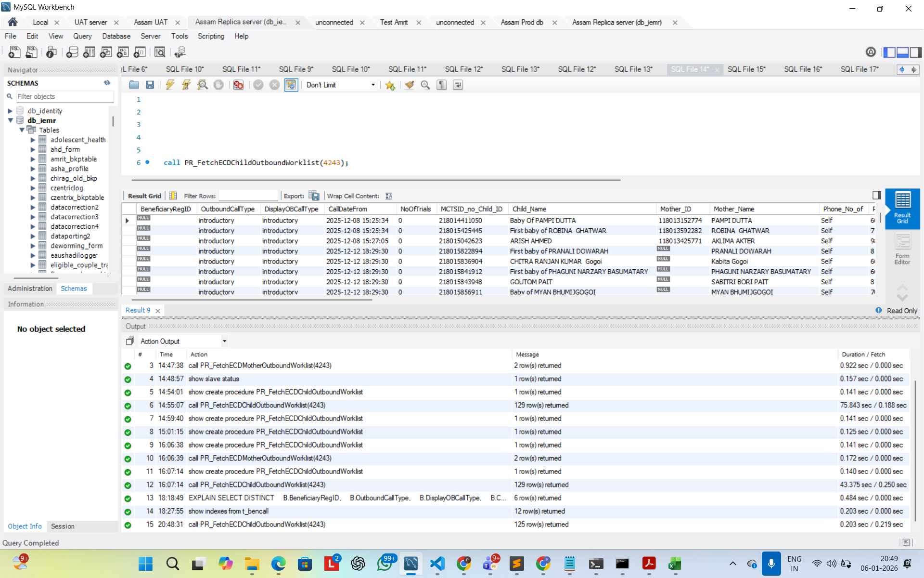Open Form Editor result view

tap(902, 249)
